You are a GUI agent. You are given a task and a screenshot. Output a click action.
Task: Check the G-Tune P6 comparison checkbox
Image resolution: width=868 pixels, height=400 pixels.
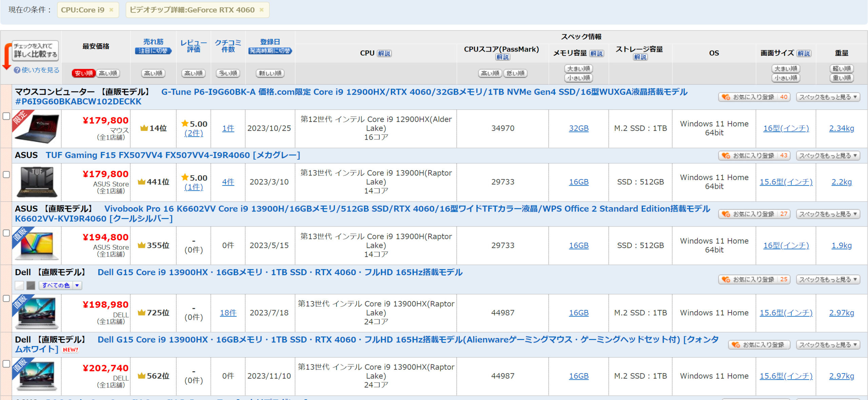click(x=6, y=116)
